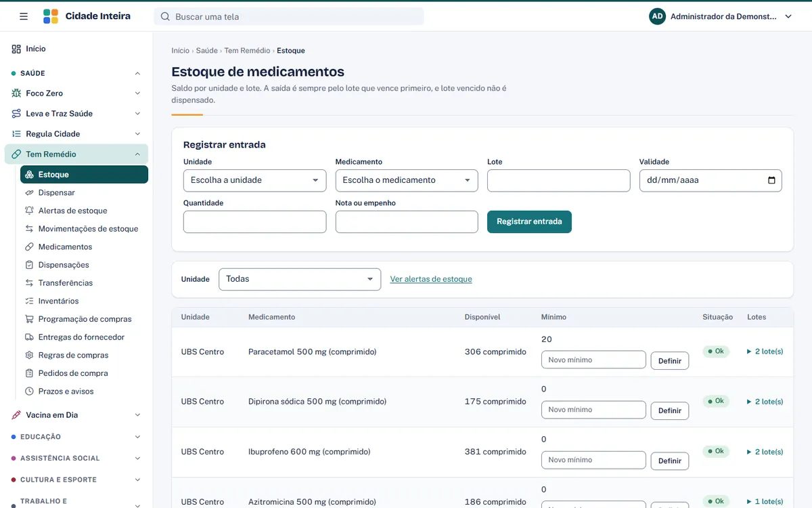The image size is (812, 508).
Task: Click the Regula Cidade list icon
Action: click(16, 134)
